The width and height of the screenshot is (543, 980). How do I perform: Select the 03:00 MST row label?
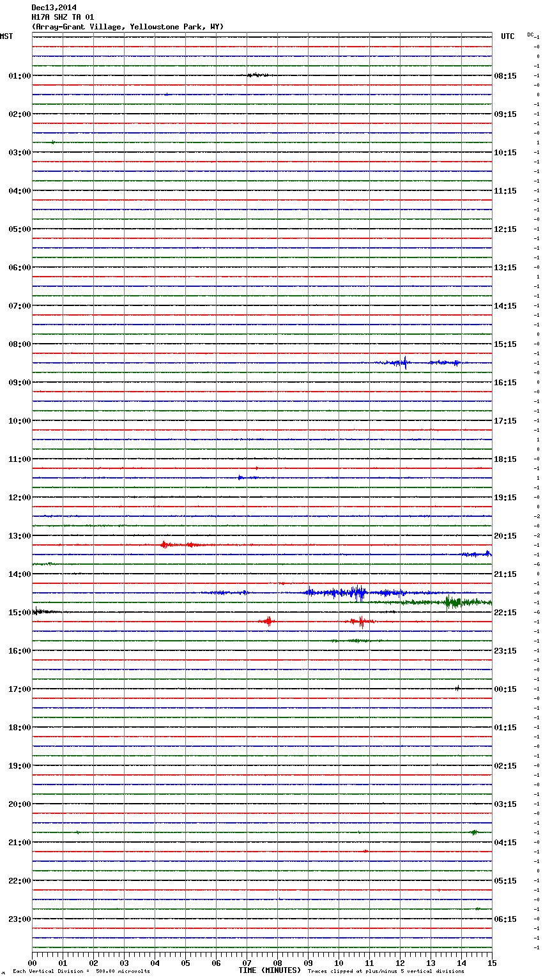tap(20, 153)
